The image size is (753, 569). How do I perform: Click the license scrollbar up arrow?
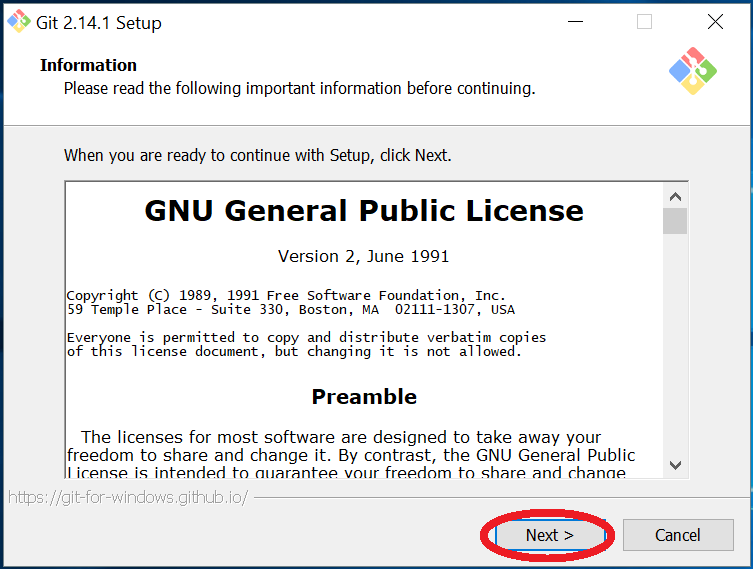coord(675,196)
